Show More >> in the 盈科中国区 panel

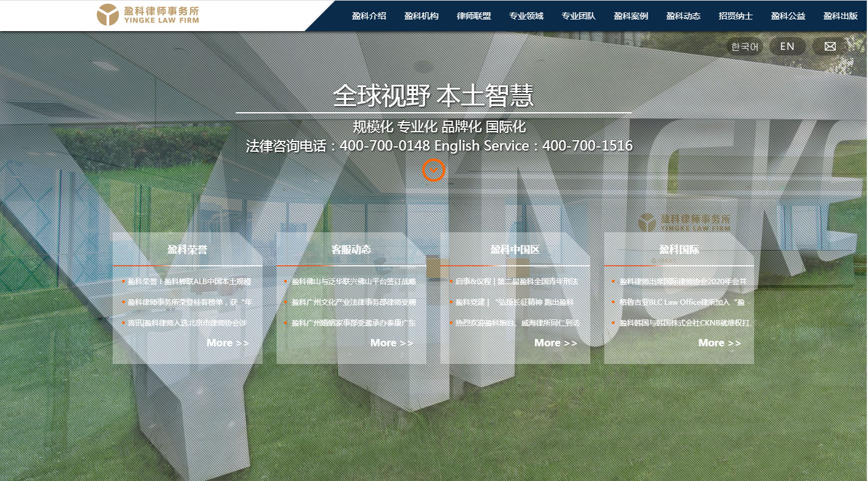(x=556, y=343)
